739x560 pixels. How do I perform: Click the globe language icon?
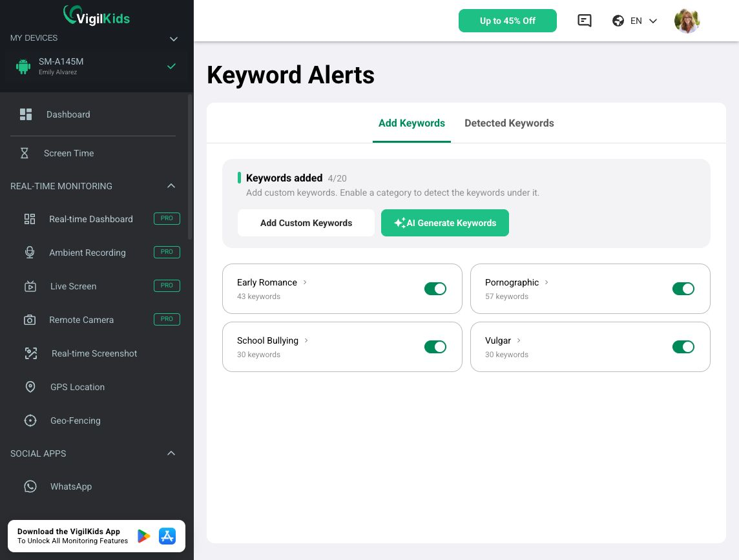(x=618, y=21)
